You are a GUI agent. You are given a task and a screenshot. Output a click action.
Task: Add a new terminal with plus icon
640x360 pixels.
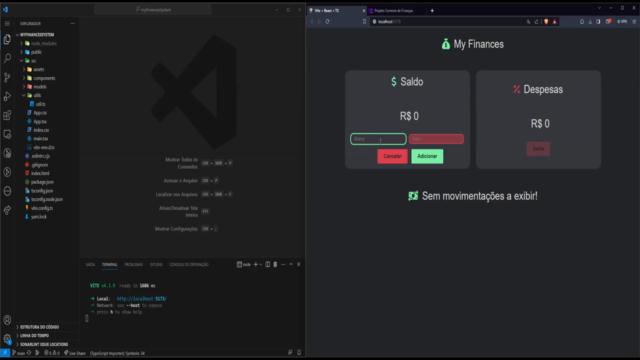coord(256,264)
